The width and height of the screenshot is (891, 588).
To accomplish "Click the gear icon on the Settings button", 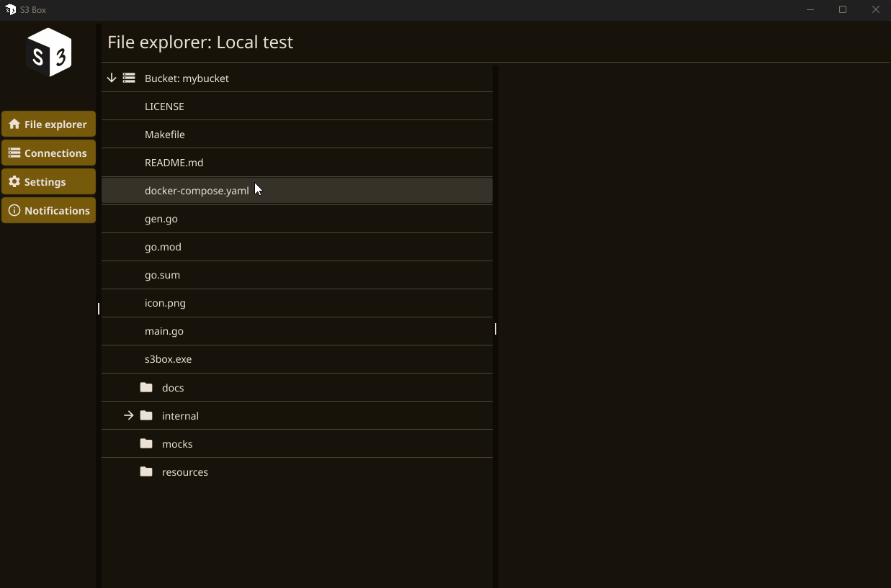I will point(14,181).
